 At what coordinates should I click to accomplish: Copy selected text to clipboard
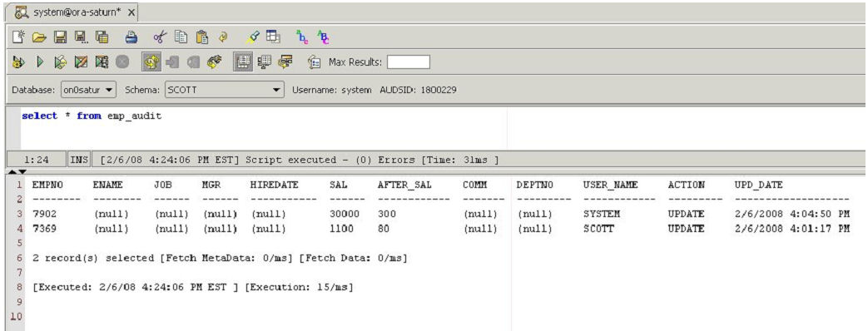tap(181, 37)
